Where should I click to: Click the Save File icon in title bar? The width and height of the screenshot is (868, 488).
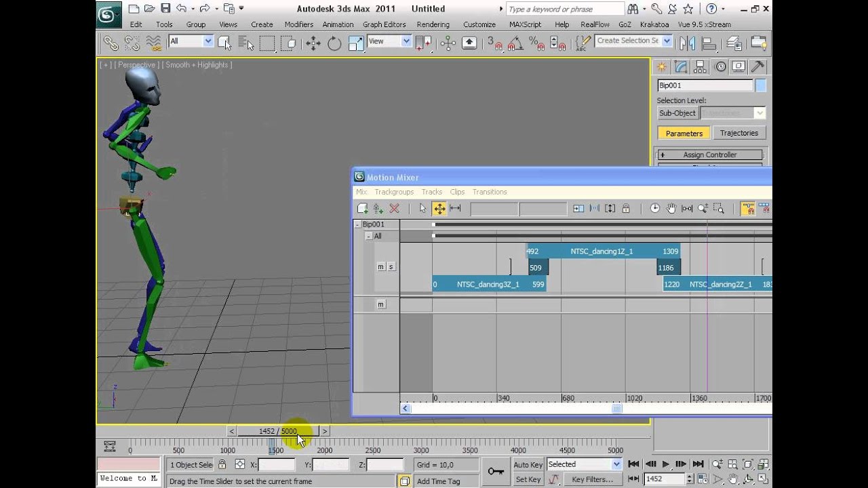click(x=165, y=9)
